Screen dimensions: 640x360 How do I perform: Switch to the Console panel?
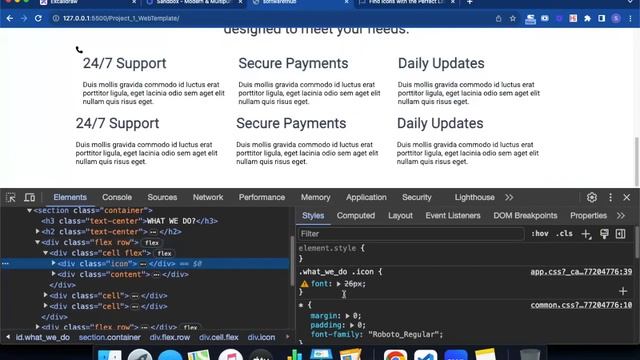[117, 198]
